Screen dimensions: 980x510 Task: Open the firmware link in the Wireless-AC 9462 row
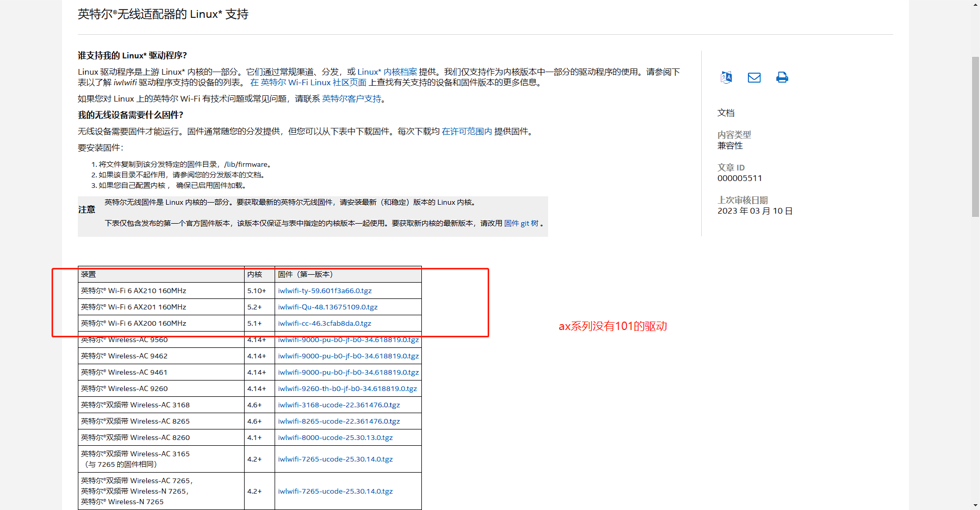(348, 356)
